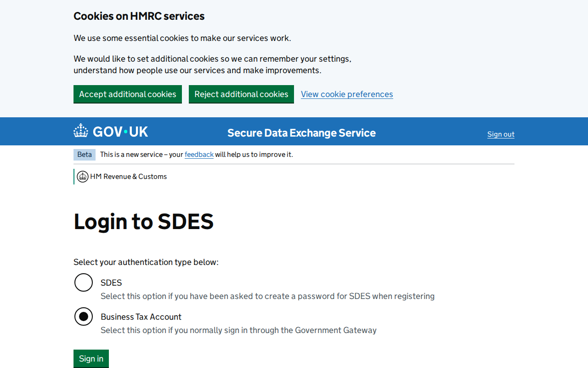The image size is (588, 368).
Task: Click the crown emblem next to GOV.UK text
Action: (80, 131)
